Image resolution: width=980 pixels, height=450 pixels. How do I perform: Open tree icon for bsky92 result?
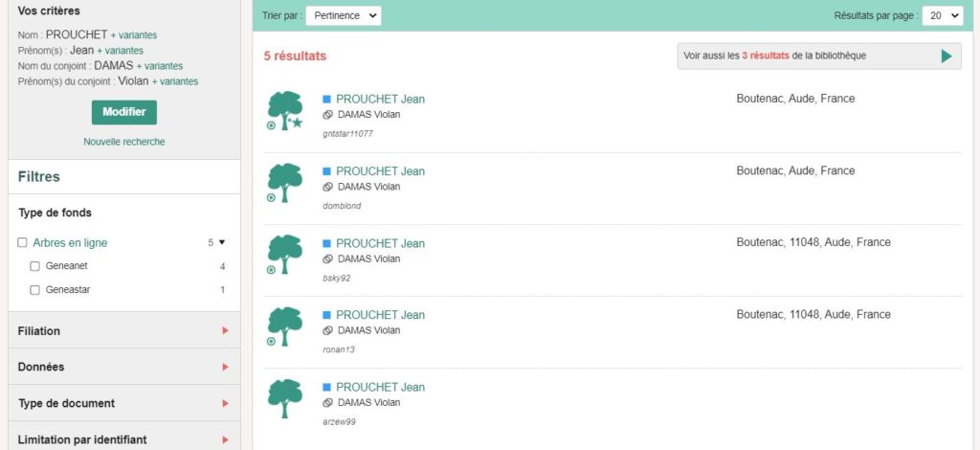(284, 255)
